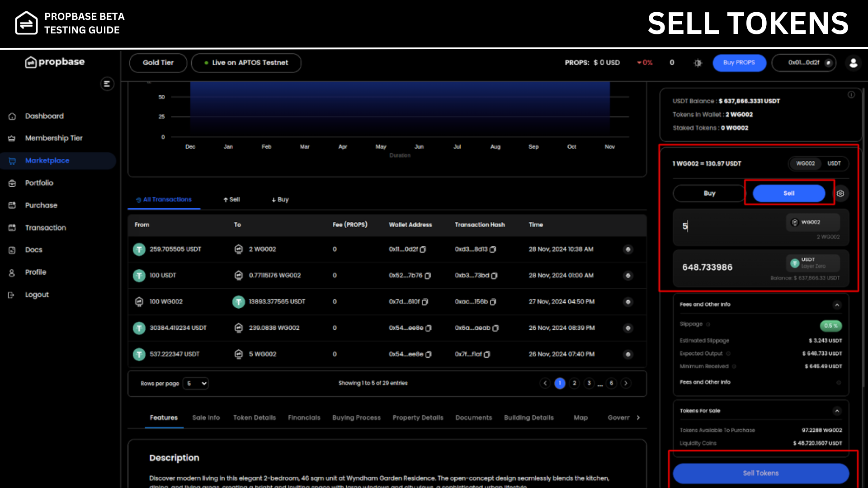
Task: Click the swap settings gear icon
Action: [840, 193]
